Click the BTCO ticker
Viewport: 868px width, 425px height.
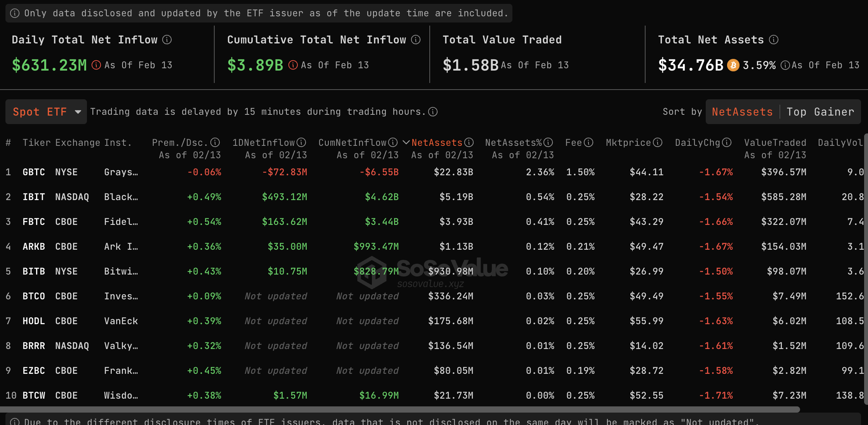(34, 296)
